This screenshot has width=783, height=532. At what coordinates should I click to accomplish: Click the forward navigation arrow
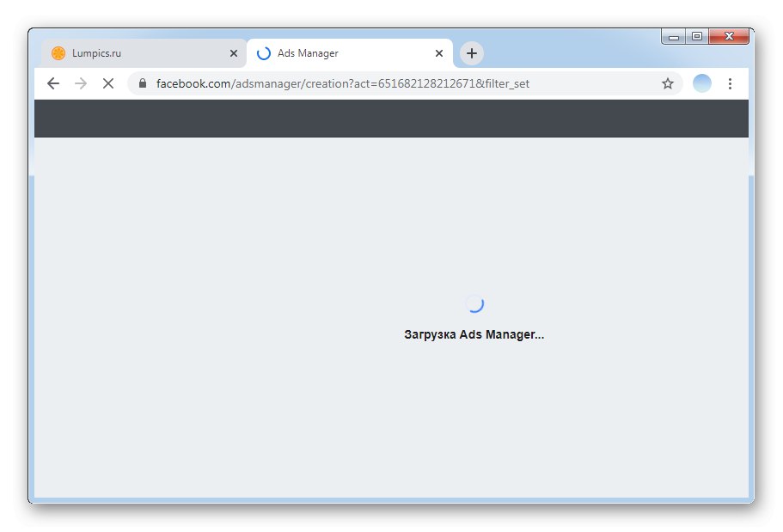81,83
